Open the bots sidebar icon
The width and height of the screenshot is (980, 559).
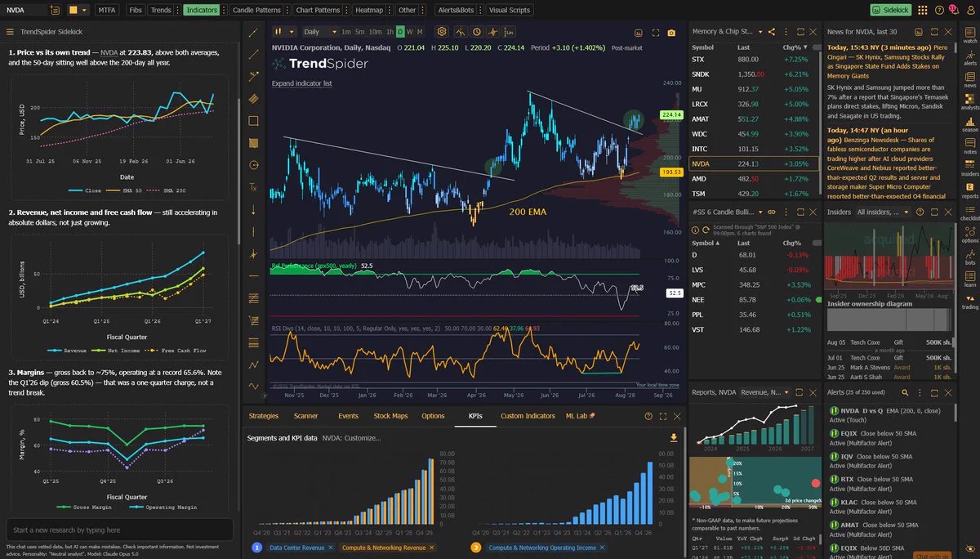point(969,255)
